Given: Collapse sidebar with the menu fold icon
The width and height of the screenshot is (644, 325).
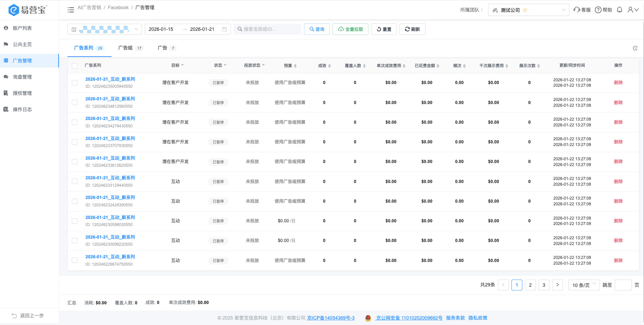Looking at the screenshot, I should 71,10.
